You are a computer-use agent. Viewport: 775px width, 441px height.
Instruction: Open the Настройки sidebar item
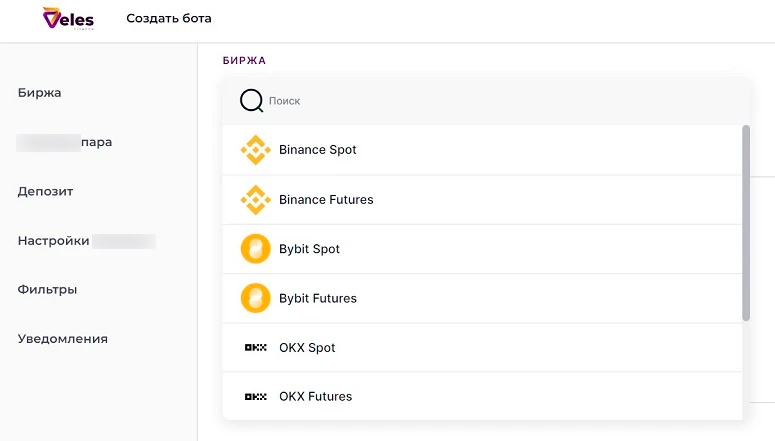[x=55, y=241]
